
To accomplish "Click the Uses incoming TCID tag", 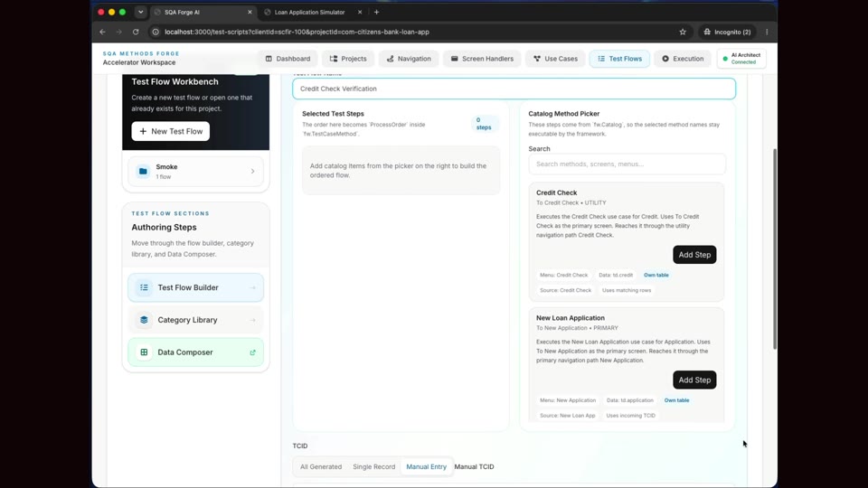I will [x=630, y=416].
